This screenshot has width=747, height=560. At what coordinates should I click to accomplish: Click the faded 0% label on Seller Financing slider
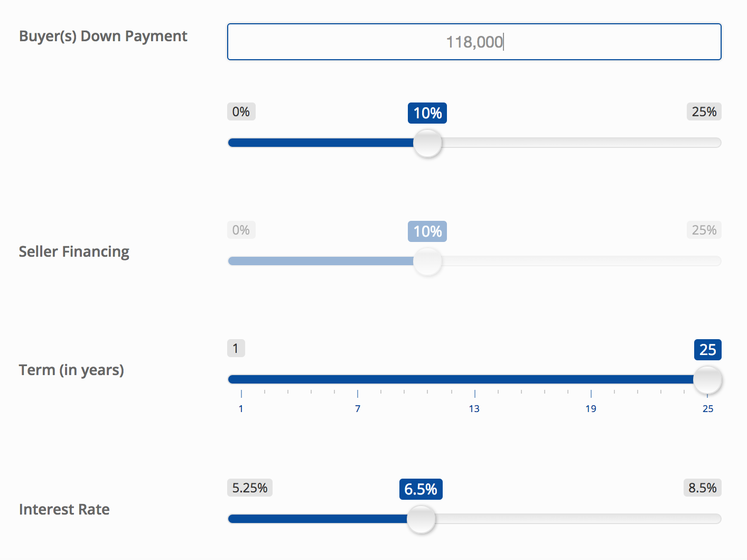point(241,230)
